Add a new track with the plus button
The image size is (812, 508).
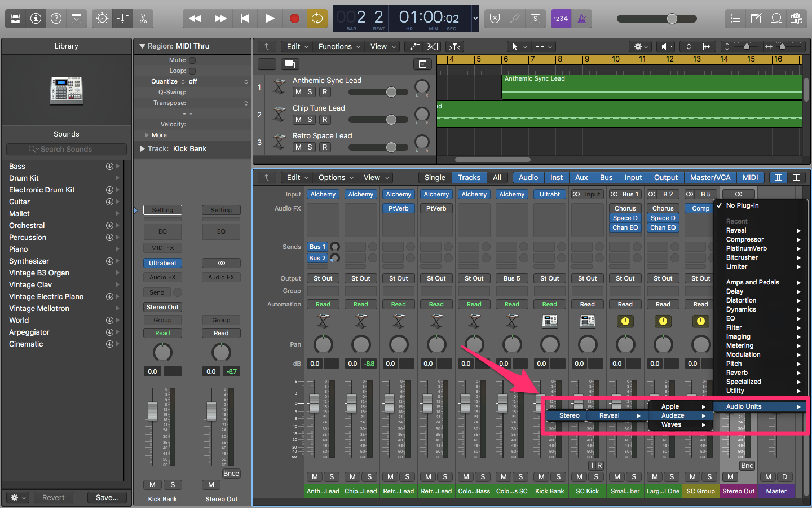[267, 64]
